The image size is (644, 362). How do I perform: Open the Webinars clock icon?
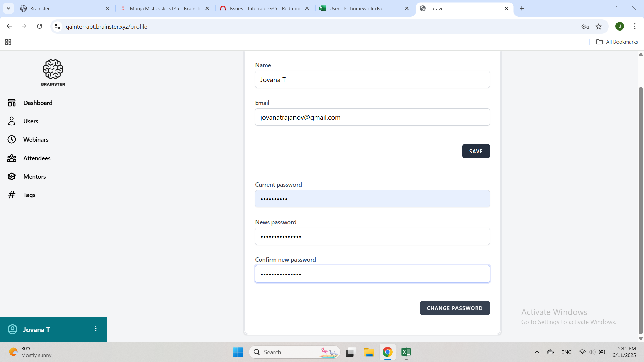click(x=12, y=139)
